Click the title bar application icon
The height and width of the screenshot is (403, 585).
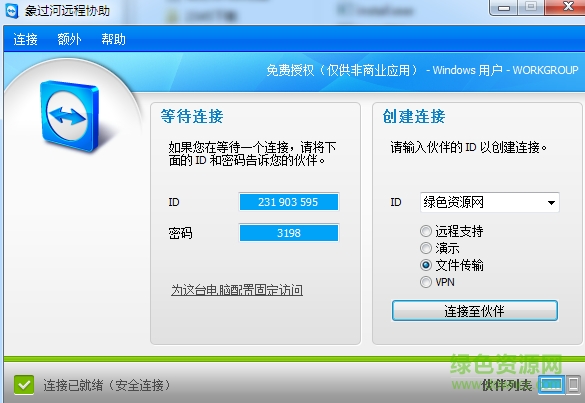(12, 10)
